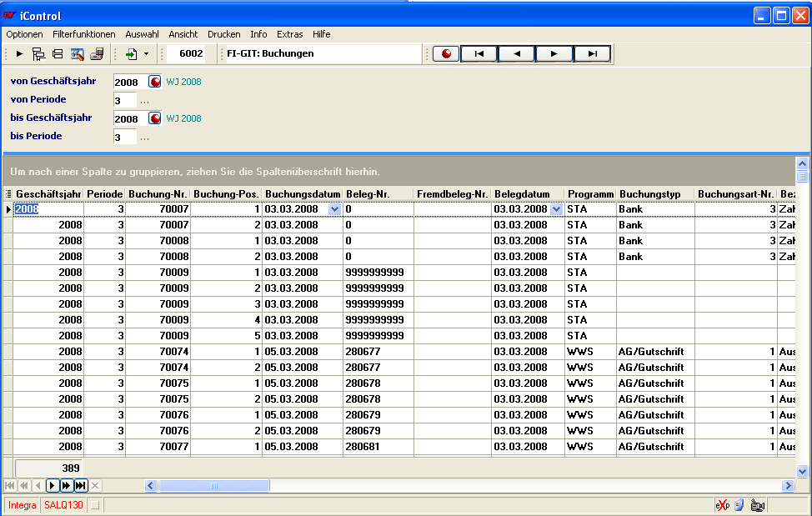Go to first record with toolbar button

tap(479, 54)
